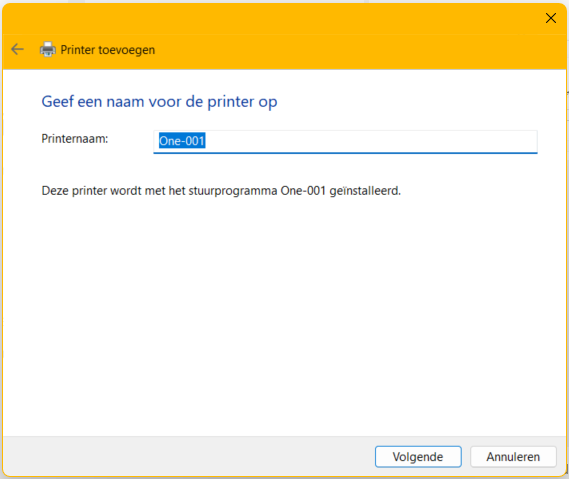Click the blue underline of the Printernaam field
The width and height of the screenshot is (569, 479).
(x=345, y=153)
